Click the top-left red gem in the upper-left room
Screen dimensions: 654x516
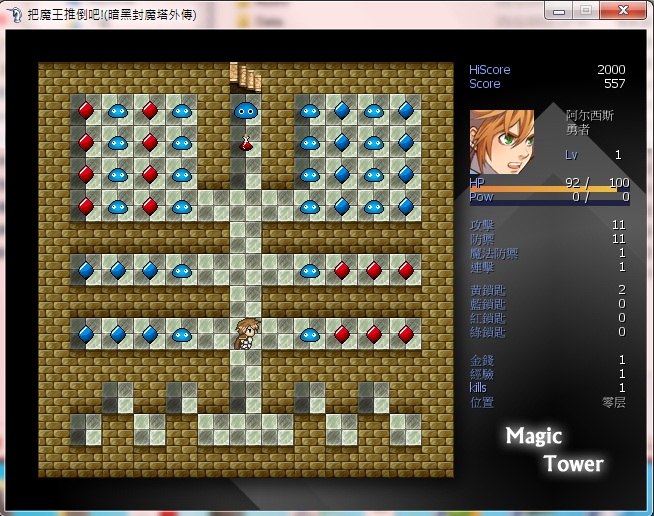(x=86, y=111)
